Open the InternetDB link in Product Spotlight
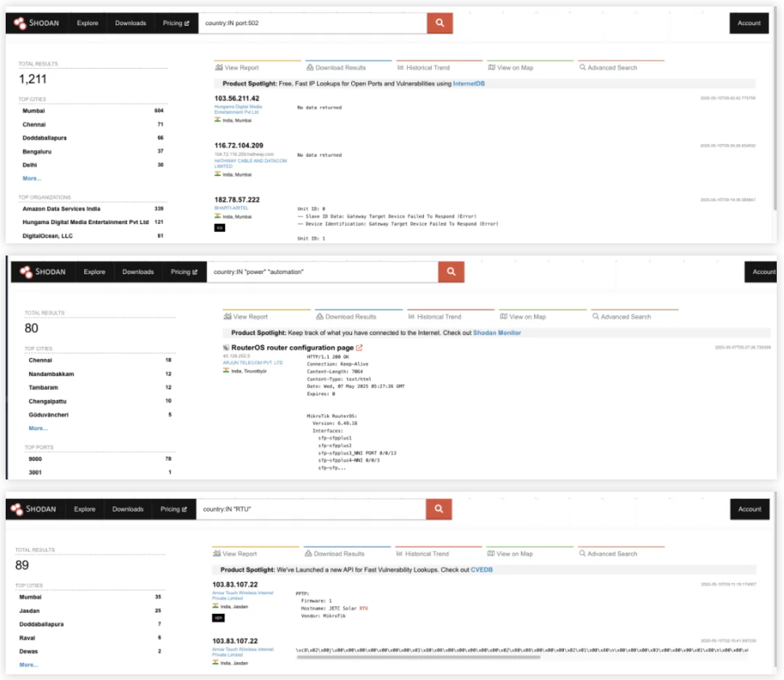The height and width of the screenshot is (680, 784). pyautogui.click(x=468, y=83)
